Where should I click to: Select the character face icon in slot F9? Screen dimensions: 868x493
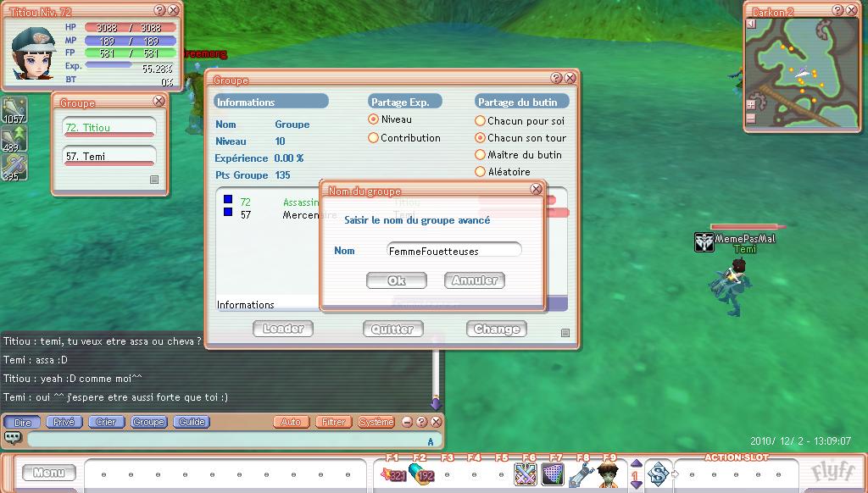point(608,474)
